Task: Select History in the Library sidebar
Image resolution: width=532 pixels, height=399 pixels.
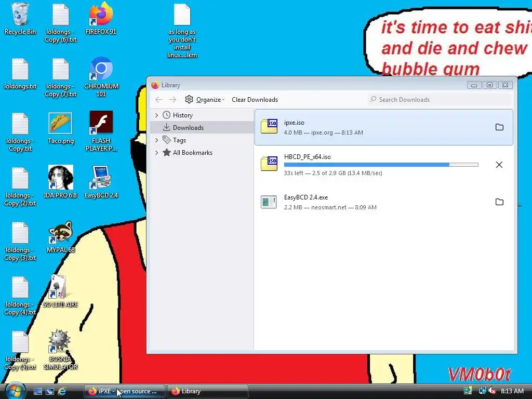Action: point(202,115)
